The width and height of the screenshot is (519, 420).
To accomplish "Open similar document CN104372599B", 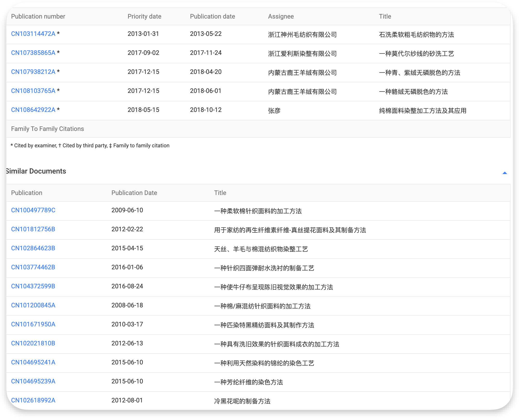I will coord(33,286).
